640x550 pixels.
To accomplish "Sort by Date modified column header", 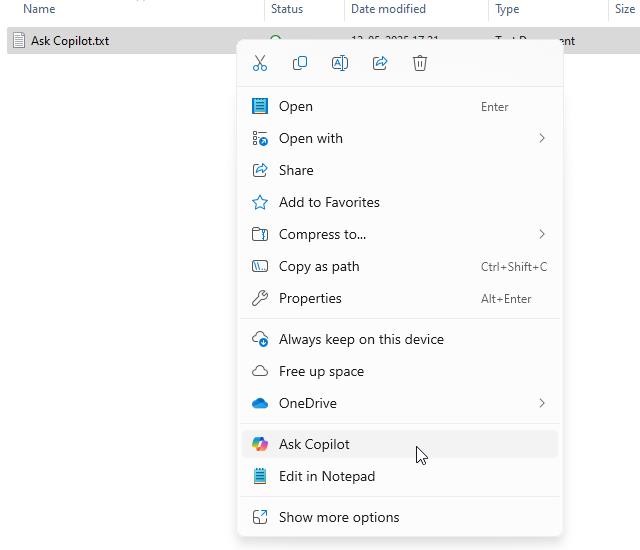I will 388,9.
